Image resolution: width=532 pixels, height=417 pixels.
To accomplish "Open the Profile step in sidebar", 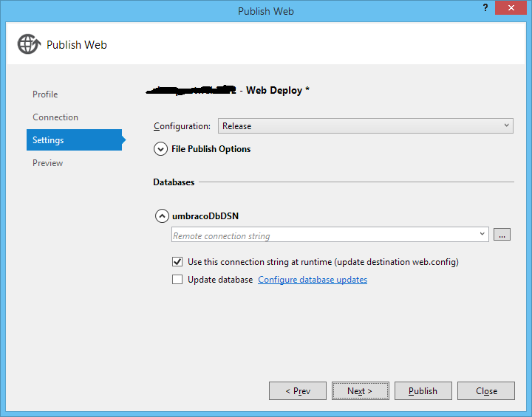I will 45,94.
